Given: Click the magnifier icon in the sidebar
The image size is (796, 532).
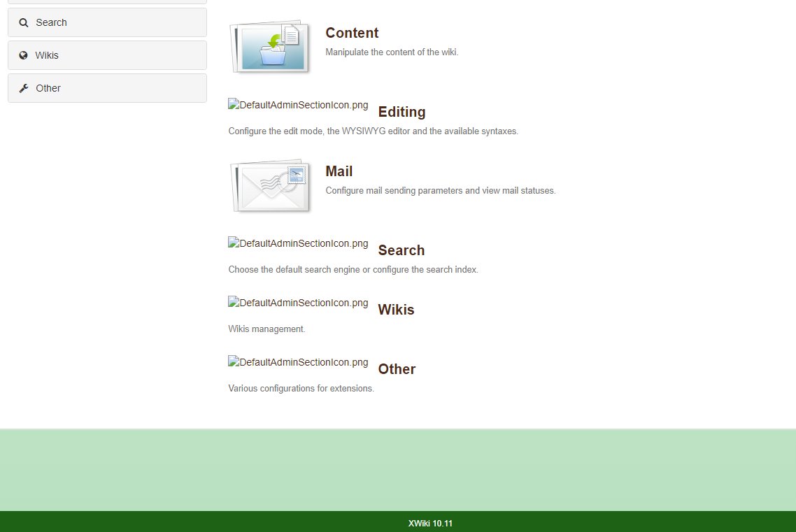Looking at the screenshot, I should coord(23,22).
